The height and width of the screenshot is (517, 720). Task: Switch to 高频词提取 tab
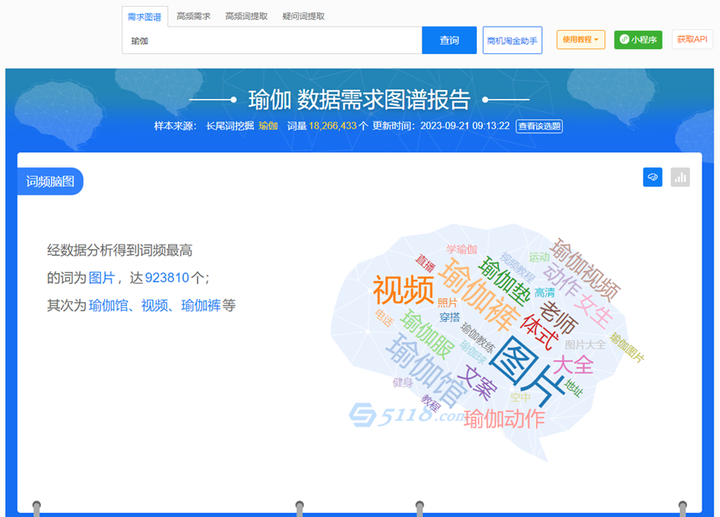click(x=246, y=17)
